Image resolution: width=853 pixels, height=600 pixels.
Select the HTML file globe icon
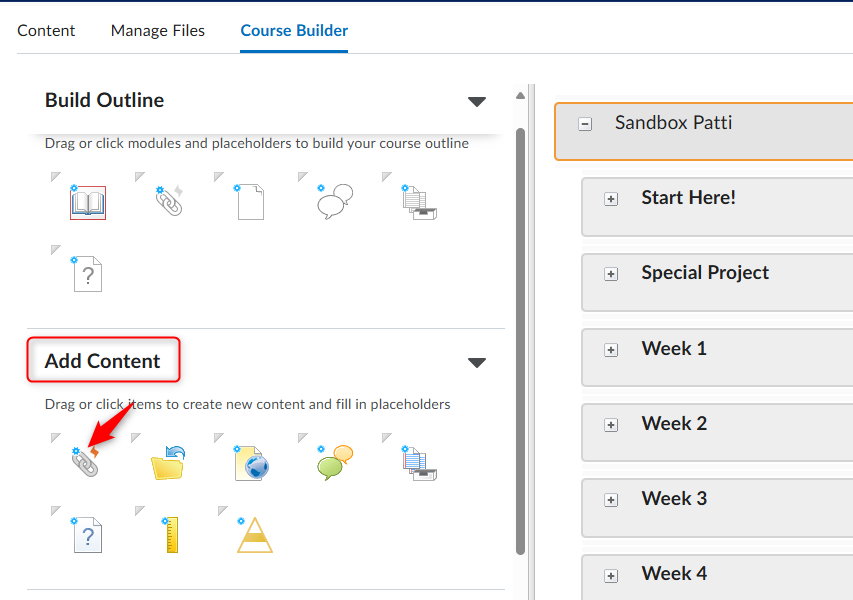pos(251,463)
